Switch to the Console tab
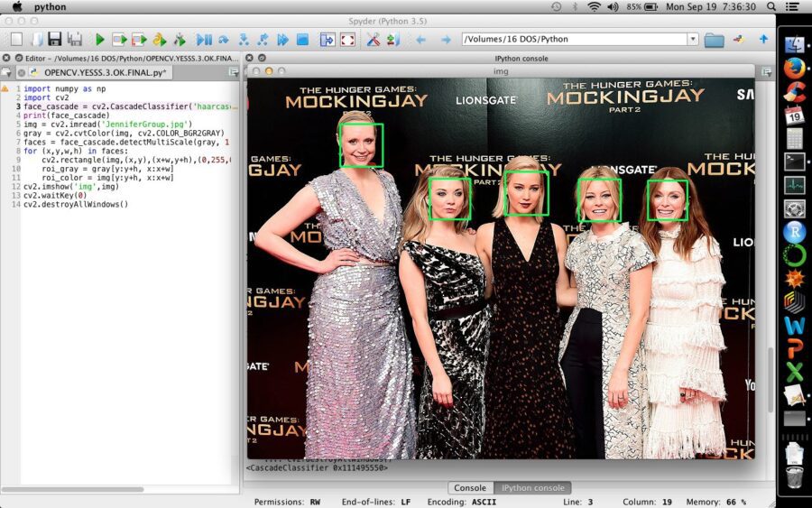The image size is (812, 508). [x=470, y=488]
